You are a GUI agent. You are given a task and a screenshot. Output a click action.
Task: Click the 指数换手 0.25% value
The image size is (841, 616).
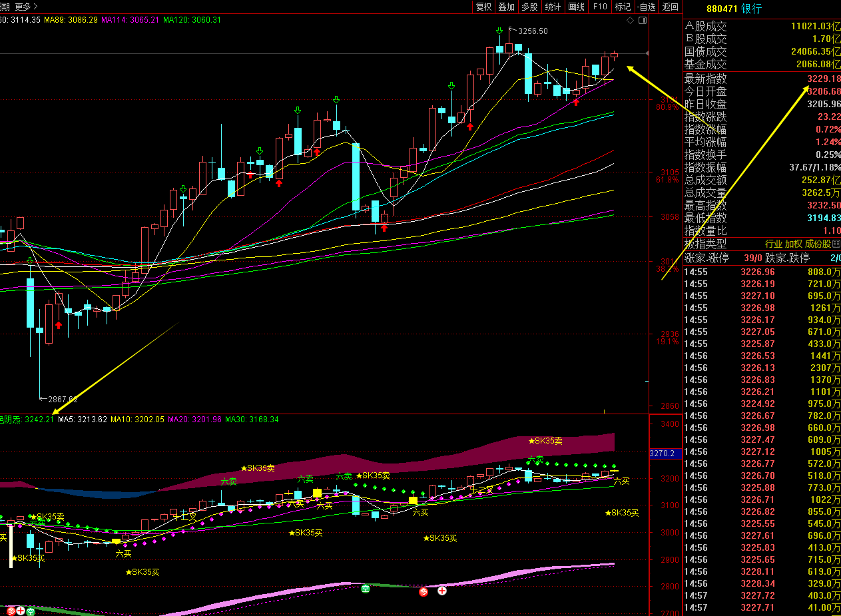click(828, 155)
